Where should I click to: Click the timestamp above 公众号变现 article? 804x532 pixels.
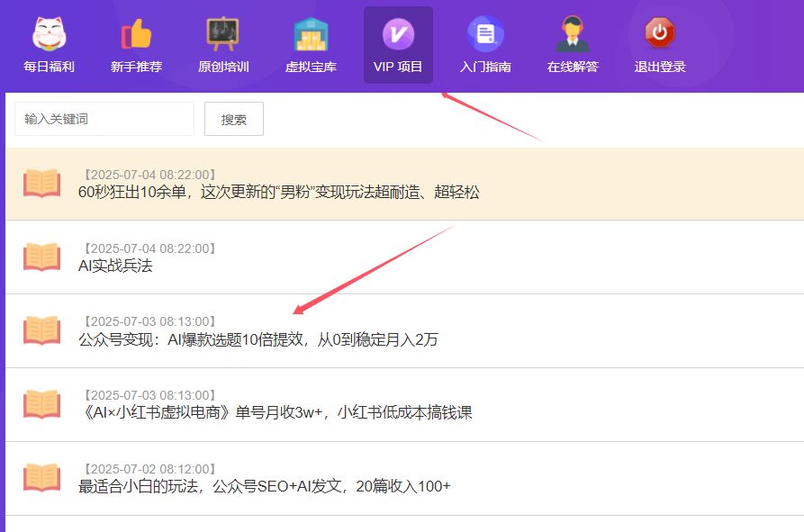(149, 321)
